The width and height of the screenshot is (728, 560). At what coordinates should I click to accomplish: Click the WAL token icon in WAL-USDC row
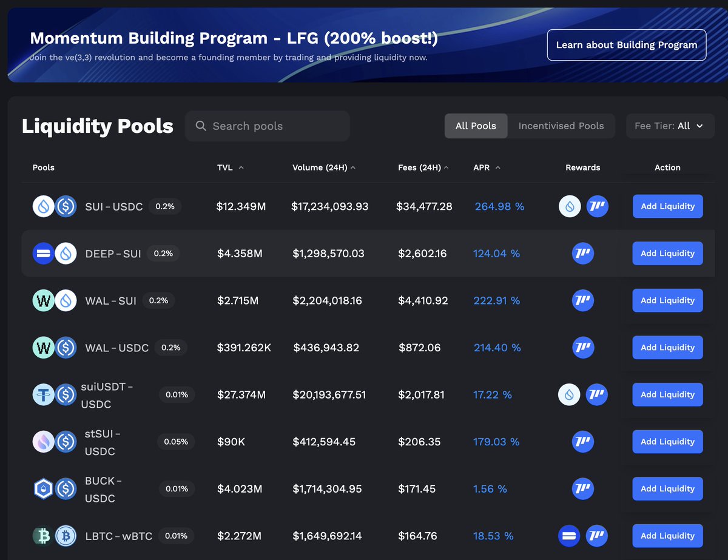pyautogui.click(x=44, y=348)
